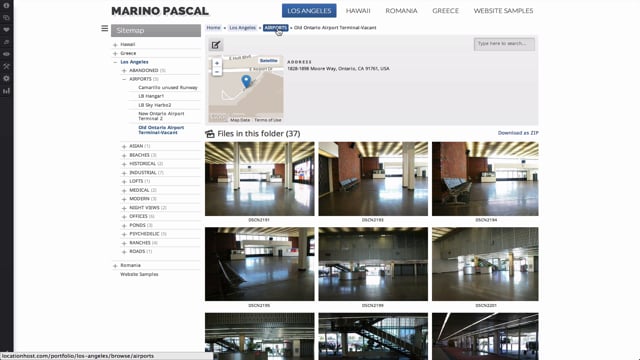Open first terminal photo thumbnail
Screen dimensions: 640x360
(260, 179)
